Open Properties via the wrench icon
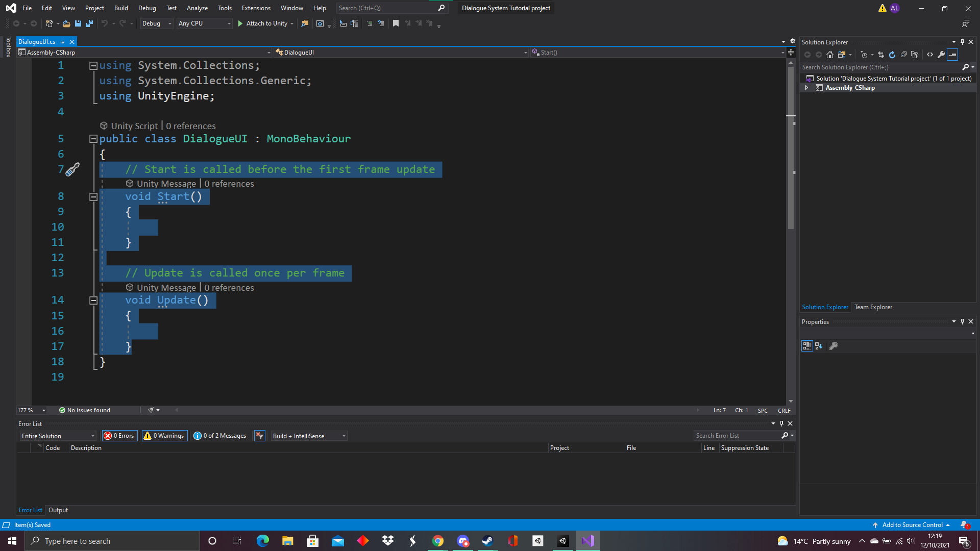Viewport: 980px width, 551px height. 942,55
